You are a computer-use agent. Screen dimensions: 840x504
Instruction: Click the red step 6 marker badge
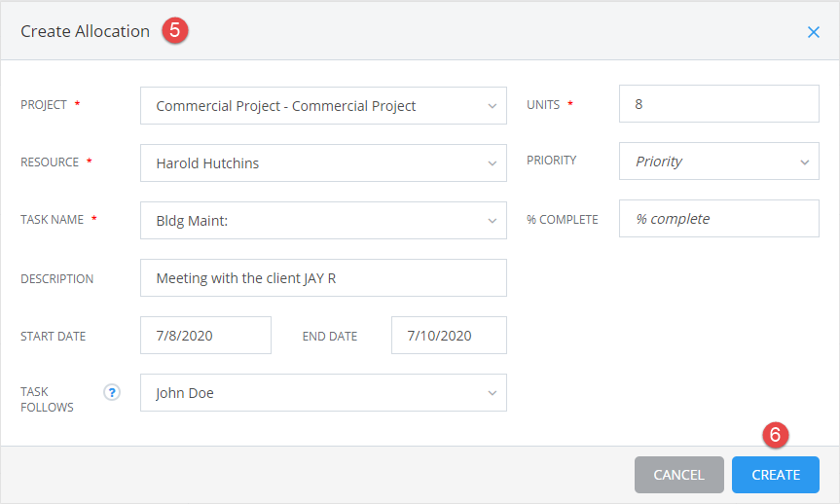[x=775, y=434]
